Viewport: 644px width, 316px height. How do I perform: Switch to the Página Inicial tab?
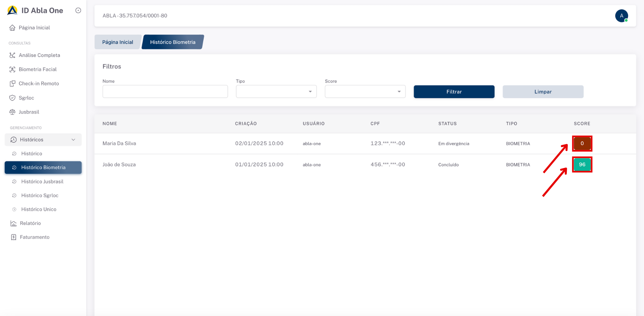118,42
